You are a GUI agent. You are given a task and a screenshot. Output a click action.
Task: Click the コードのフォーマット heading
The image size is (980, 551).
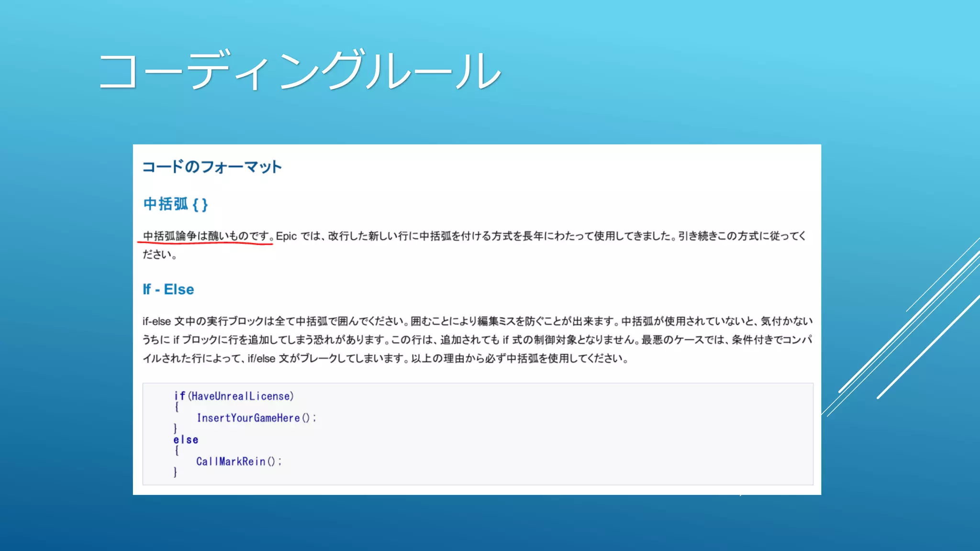(x=212, y=167)
